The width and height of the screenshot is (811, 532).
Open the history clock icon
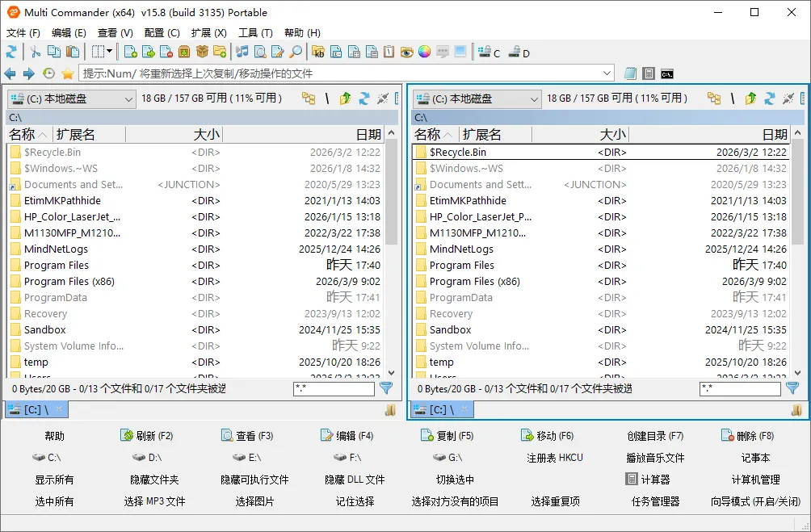click(x=48, y=73)
